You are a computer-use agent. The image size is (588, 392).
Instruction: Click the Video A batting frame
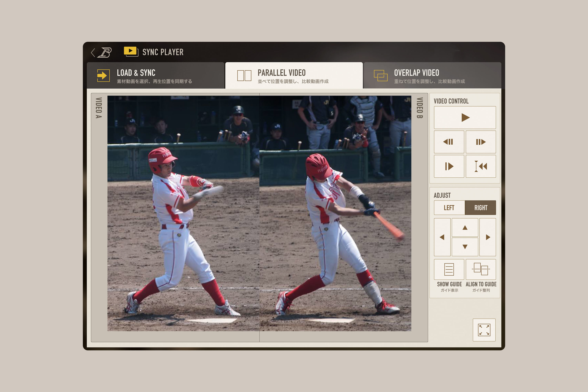[183, 213]
